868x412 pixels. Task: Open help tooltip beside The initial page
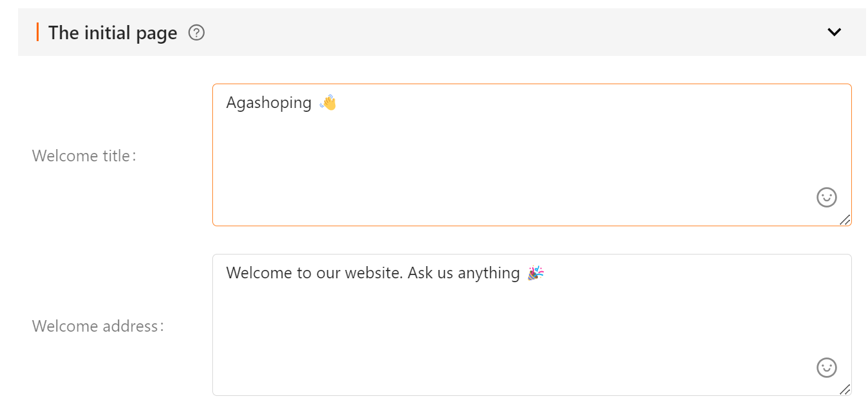click(196, 32)
